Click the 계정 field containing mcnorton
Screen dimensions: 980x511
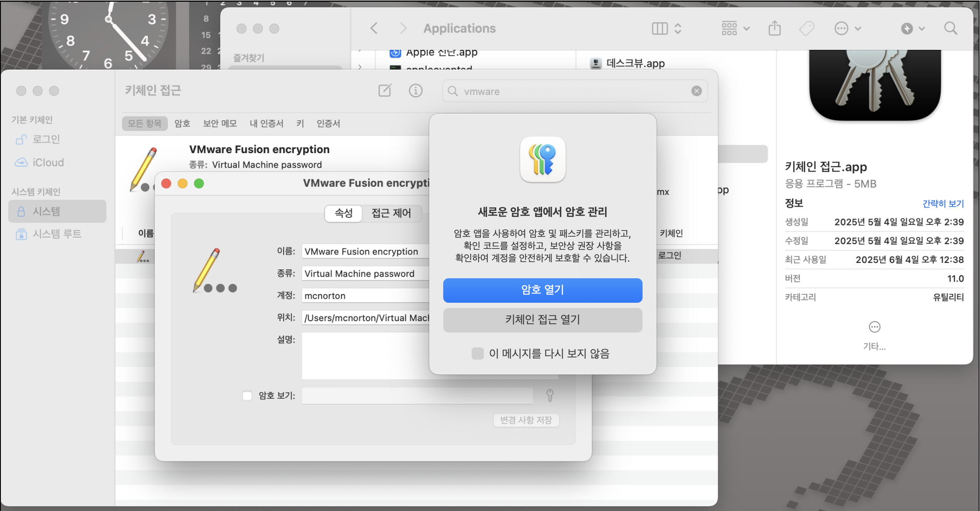point(365,296)
